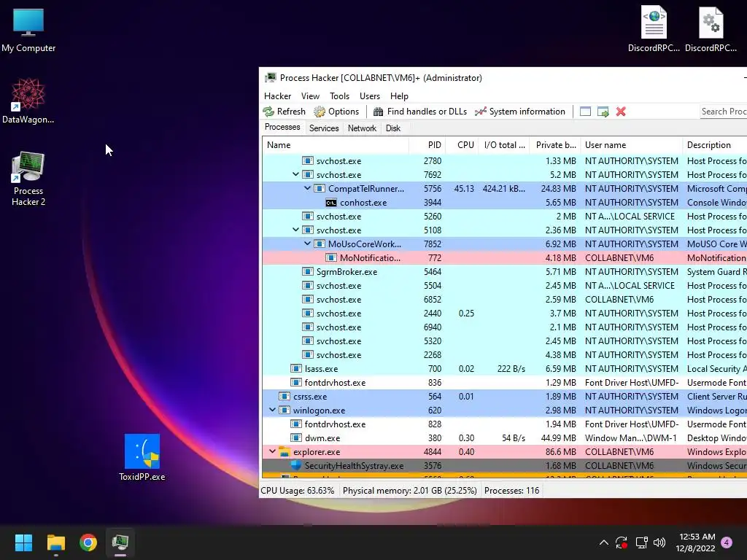This screenshot has width=747, height=560.
Task: Open System information window
Action: tap(520, 112)
